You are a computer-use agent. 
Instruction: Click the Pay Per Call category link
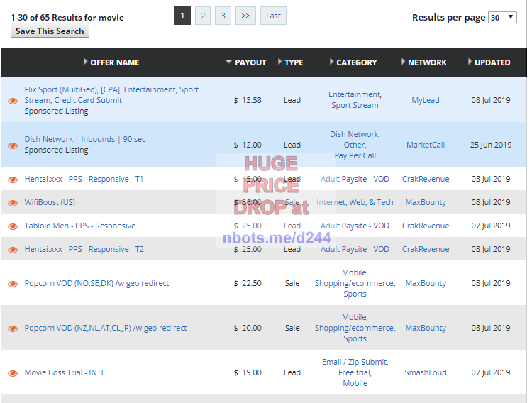tap(355, 155)
